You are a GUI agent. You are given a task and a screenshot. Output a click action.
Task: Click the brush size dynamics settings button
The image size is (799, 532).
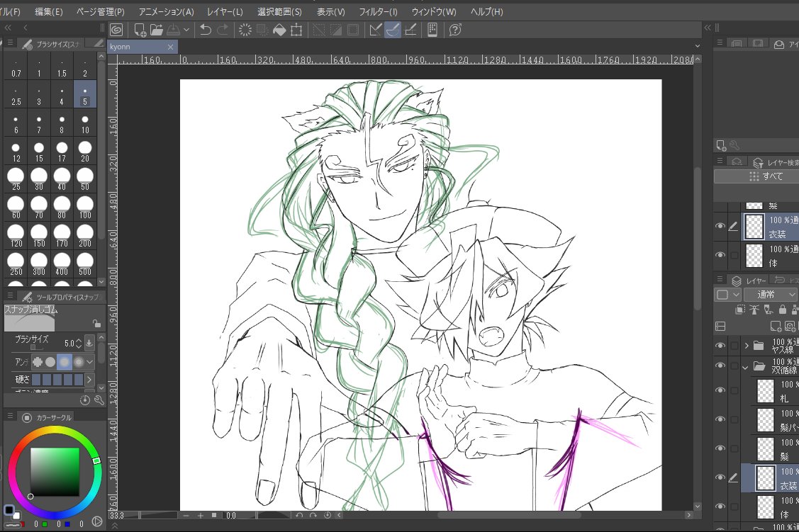pyautogui.click(x=89, y=343)
